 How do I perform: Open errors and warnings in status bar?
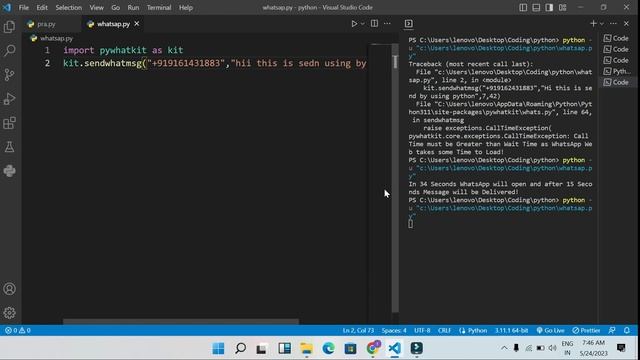pyautogui.click(x=18, y=330)
